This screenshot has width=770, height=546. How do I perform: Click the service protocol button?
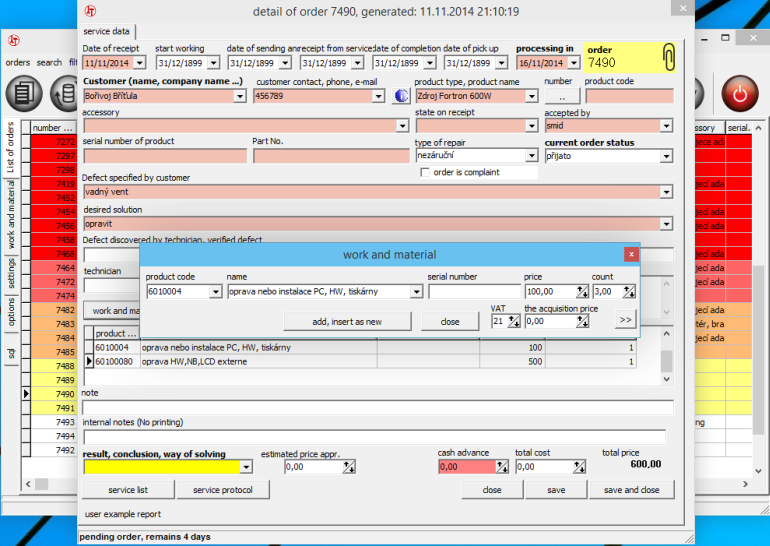[223, 490]
